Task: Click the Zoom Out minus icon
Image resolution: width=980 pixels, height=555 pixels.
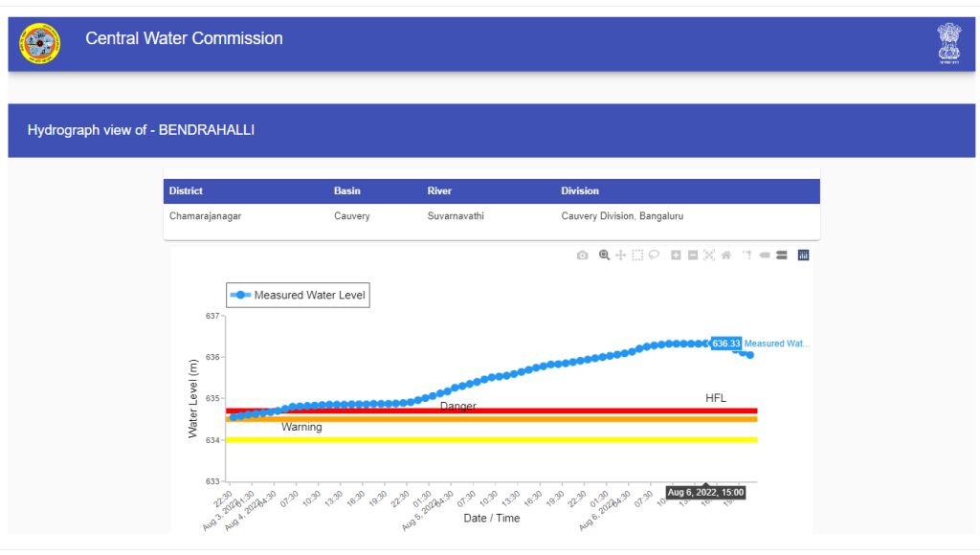Action: coord(692,255)
